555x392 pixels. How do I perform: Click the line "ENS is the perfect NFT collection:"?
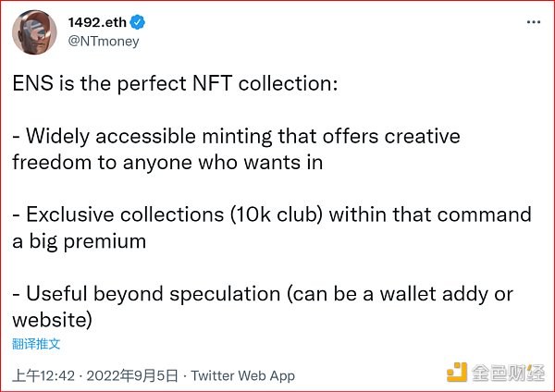pos(176,83)
